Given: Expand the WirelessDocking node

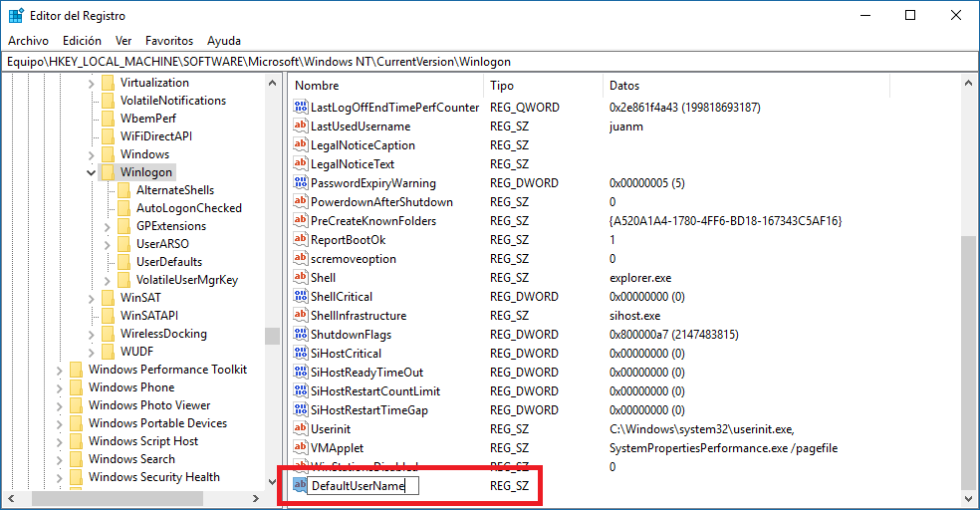Looking at the screenshot, I should [92, 335].
